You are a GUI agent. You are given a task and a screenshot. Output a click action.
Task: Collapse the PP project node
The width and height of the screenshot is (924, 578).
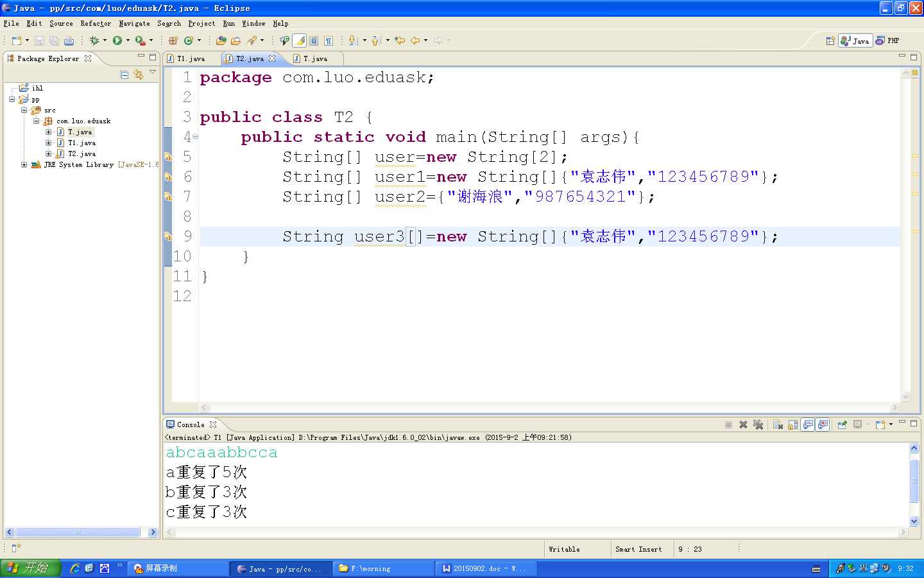(12, 99)
